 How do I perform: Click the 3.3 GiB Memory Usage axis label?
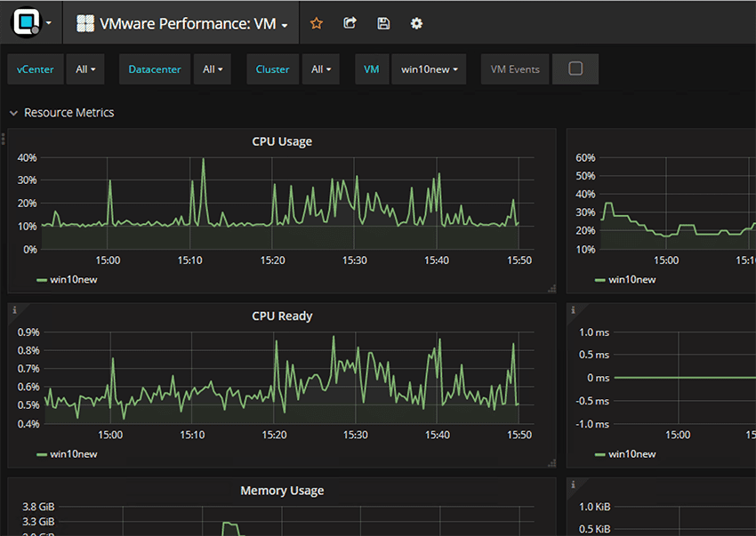click(38, 522)
